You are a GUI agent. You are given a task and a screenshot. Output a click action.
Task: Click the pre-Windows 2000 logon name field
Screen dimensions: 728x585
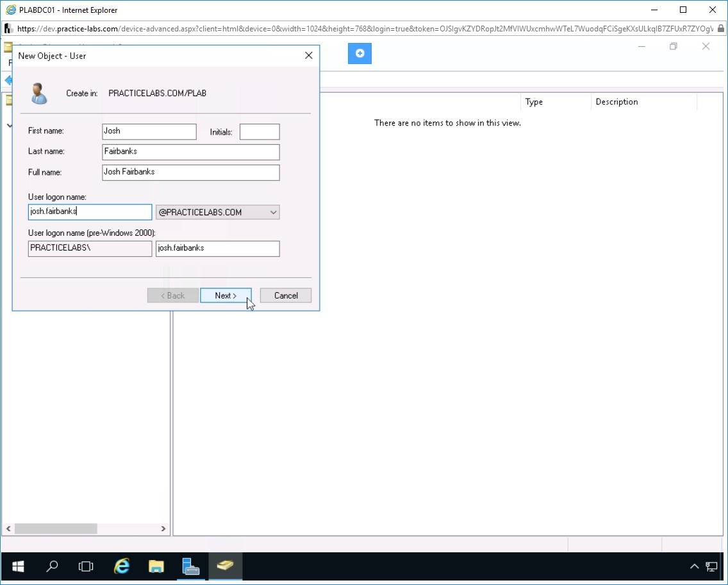(x=218, y=249)
